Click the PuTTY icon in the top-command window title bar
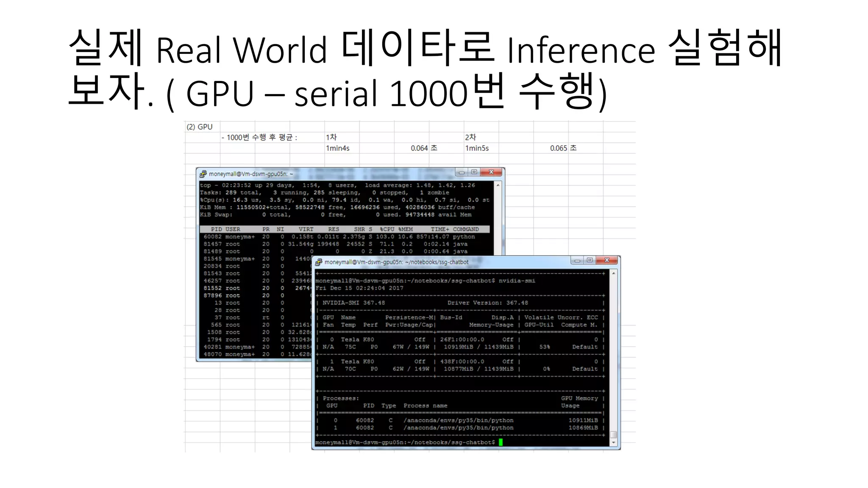This screenshot has width=868, height=488. 203,174
